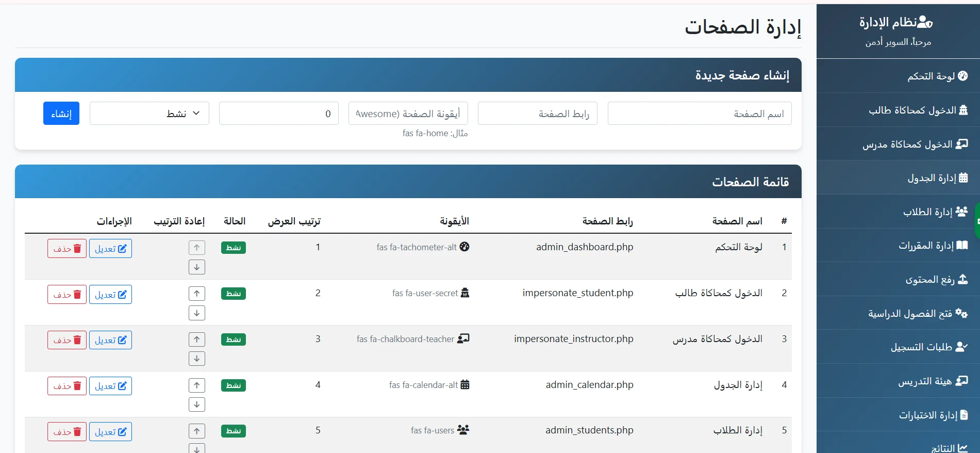Delete the الدخول كمحاكاة طالب row
This screenshot has width=980, height=453.
click(67, 295)
